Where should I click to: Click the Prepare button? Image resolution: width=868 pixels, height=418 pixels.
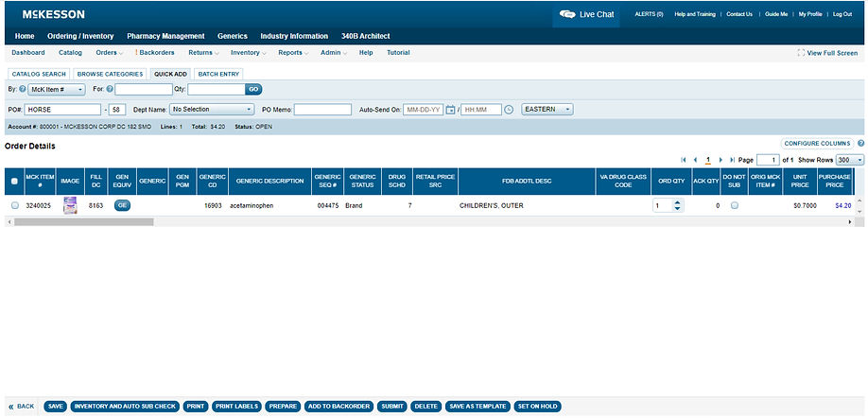pos(283,407)
